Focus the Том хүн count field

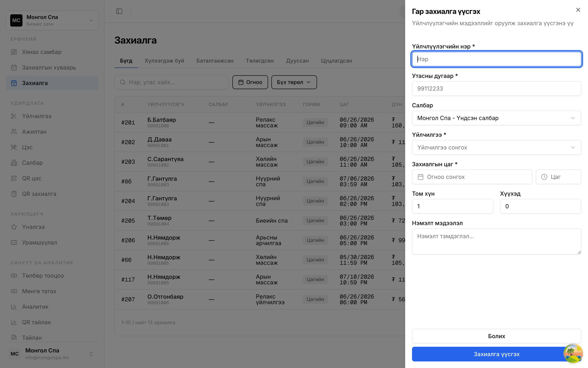(x=452, y=206)
